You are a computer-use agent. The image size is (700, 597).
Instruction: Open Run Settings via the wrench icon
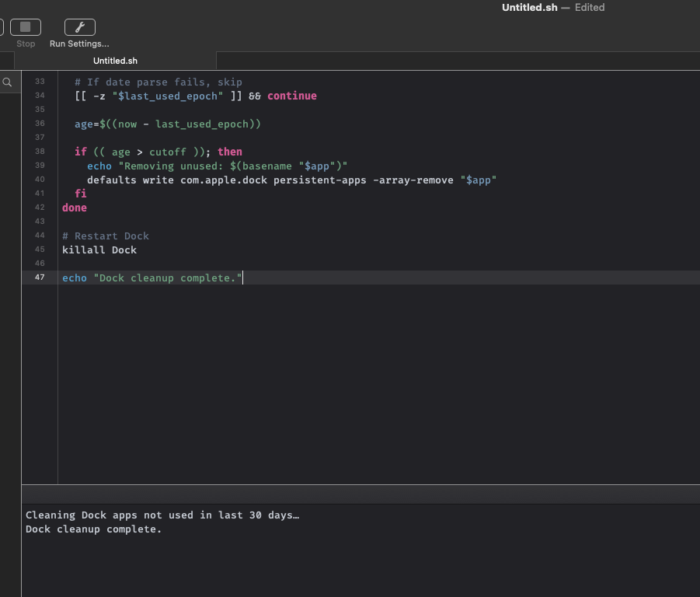(x=79, y=27)
